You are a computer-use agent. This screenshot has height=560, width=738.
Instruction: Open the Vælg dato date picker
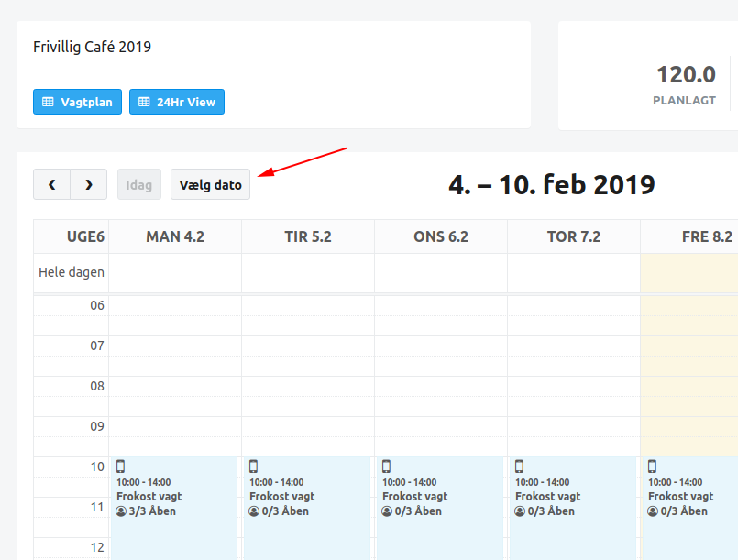pos(210,184)
